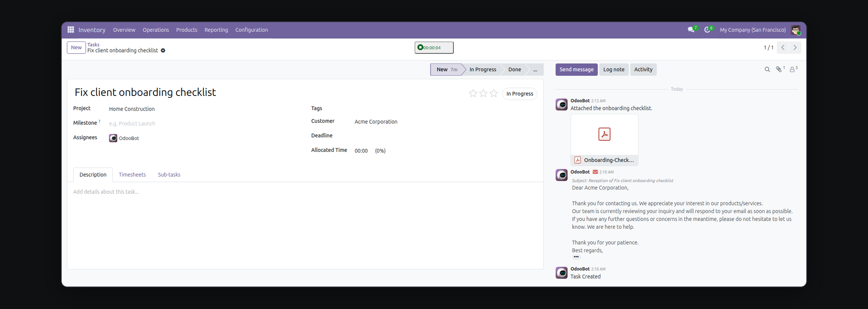Open the task actions gear icon
The image size is (868, 309).
tap(163, 51)
